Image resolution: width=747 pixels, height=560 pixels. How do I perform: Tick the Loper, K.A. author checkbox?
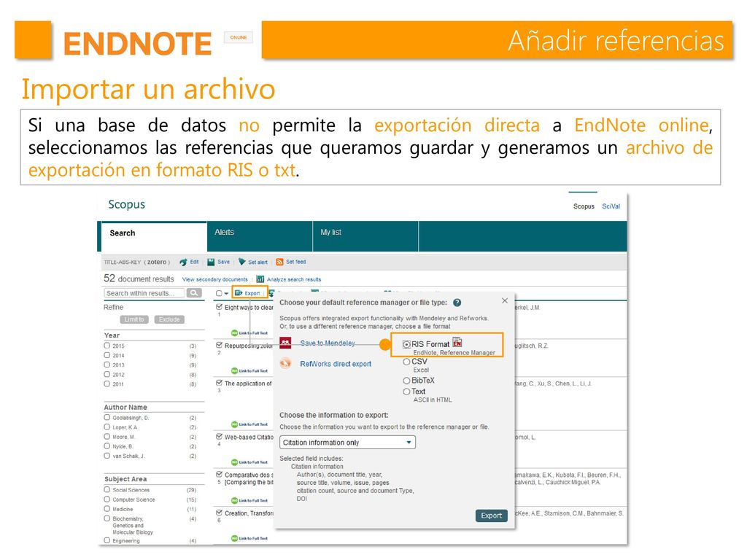click(x=107, y=427)
